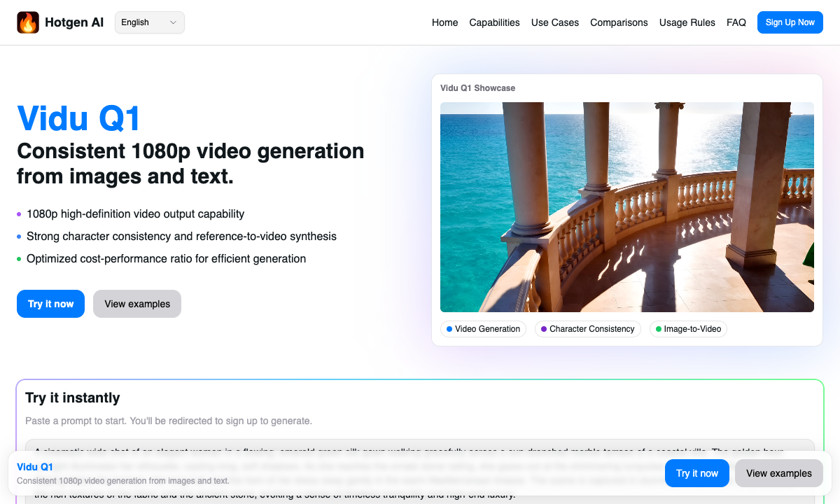Click the Hotgen AI flame logo
The image size is (840, 504).
coord(28,22)
